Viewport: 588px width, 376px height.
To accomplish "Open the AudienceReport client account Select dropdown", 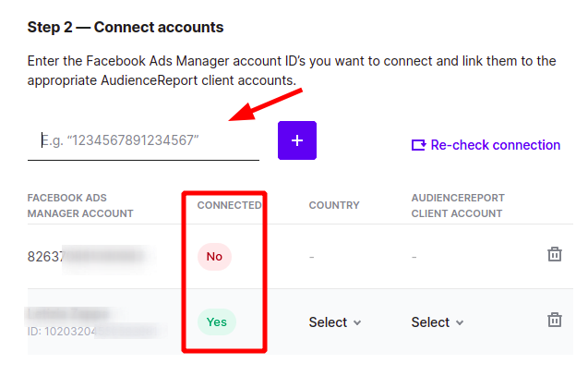I will 438,322.
